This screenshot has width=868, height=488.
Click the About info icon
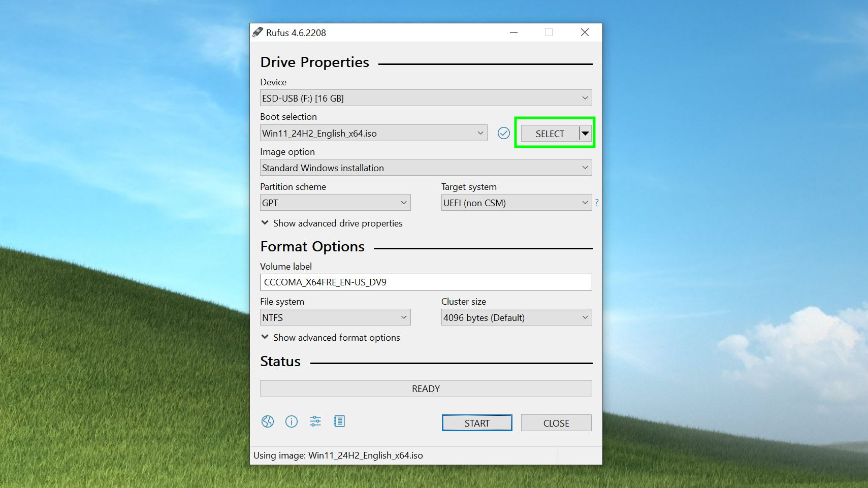click(x=292, y=421)
